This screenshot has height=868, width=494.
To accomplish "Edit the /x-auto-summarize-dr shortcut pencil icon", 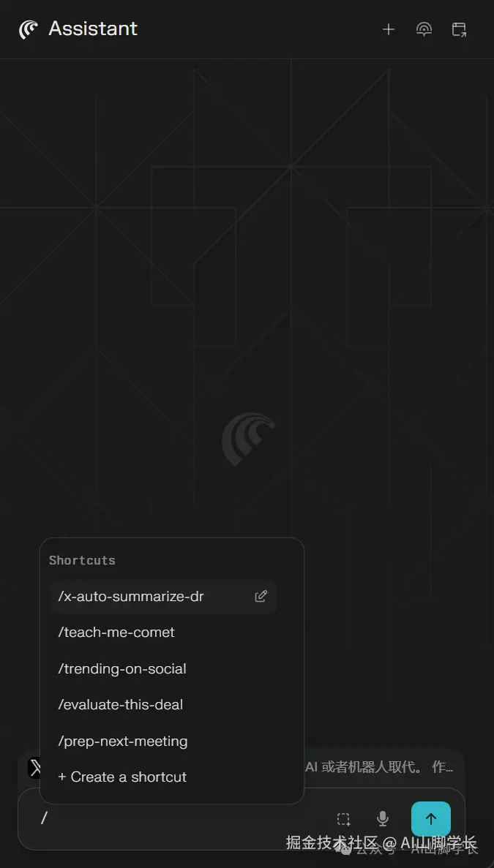I will pyautogui.click(x=261, y=596).
